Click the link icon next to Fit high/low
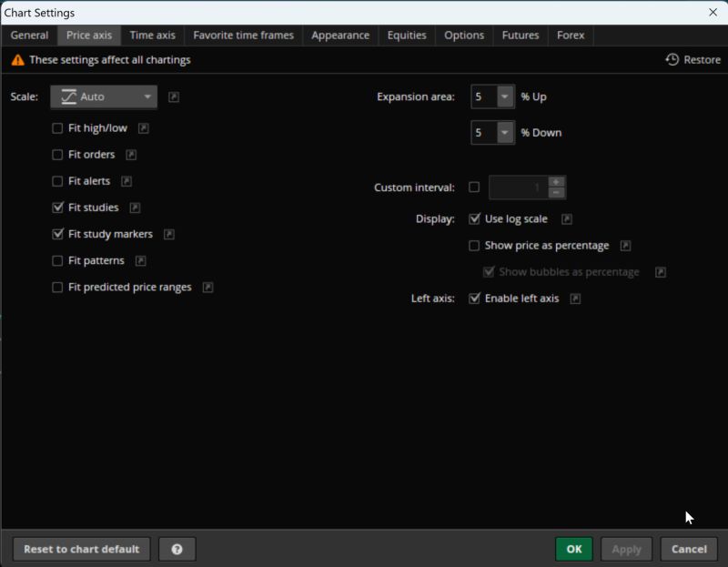Viewport: 728px width, 567px height. click(x=144, y=128)
